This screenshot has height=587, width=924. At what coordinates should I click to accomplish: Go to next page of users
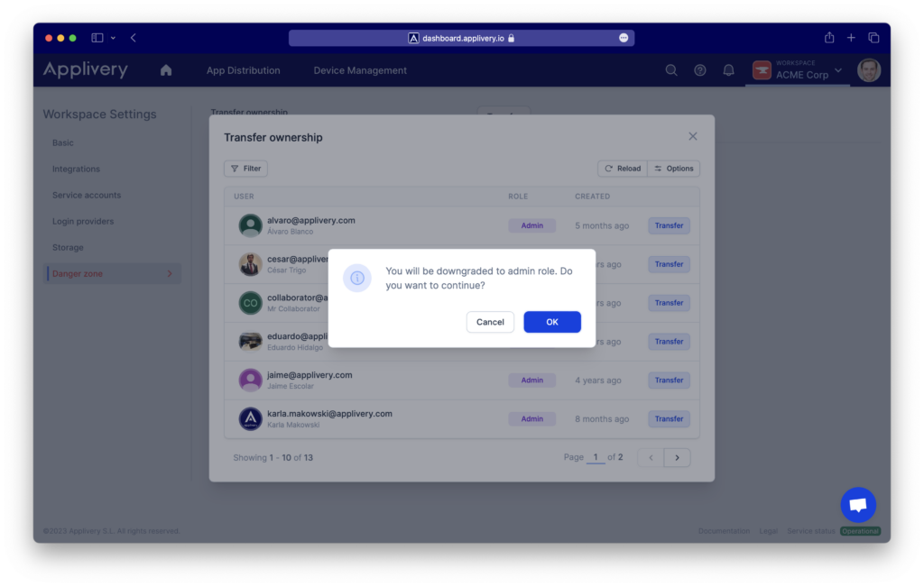click(x=677, y=457)
